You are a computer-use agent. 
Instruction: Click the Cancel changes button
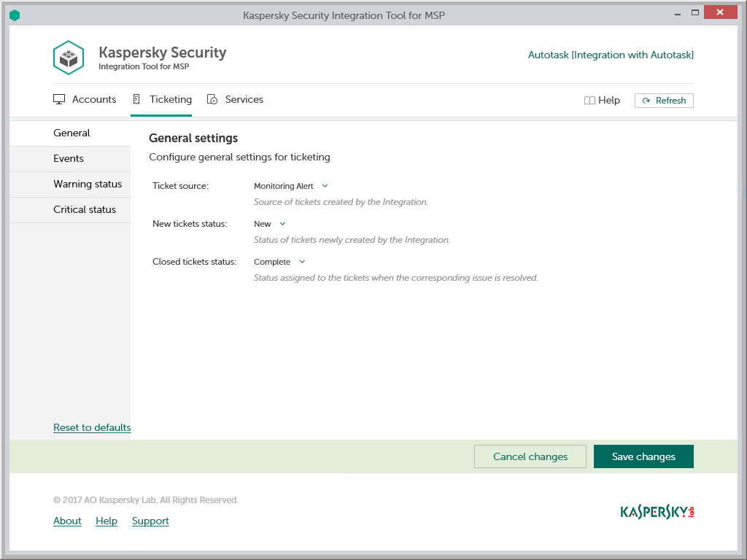point(530,456)
